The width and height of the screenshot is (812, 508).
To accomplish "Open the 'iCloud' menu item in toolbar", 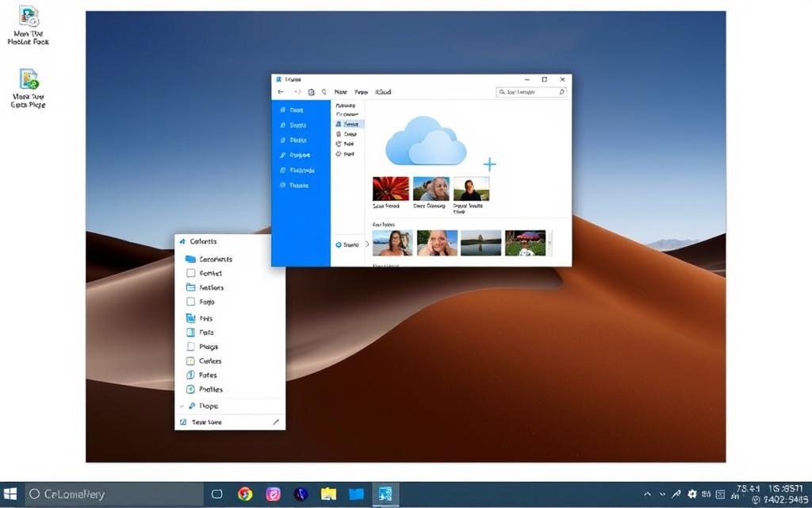I will coord(383,92).
